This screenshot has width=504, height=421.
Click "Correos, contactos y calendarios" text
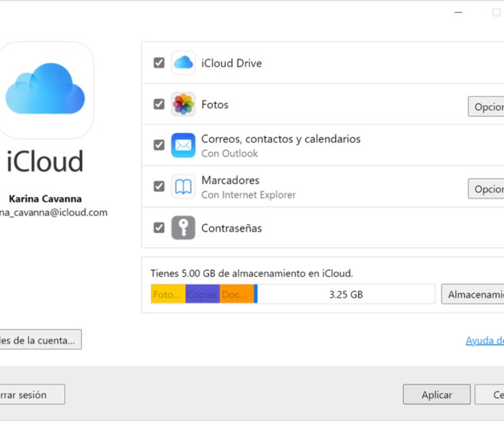281,139
